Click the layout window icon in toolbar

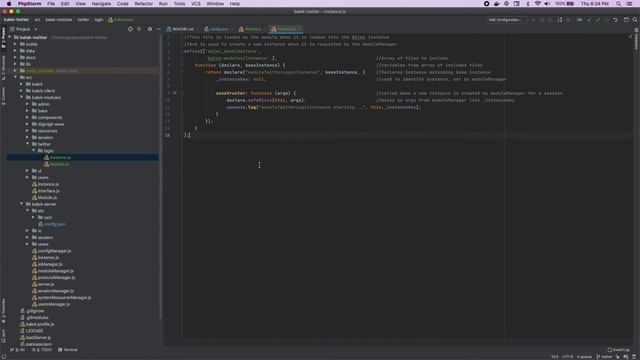(626, 20)
